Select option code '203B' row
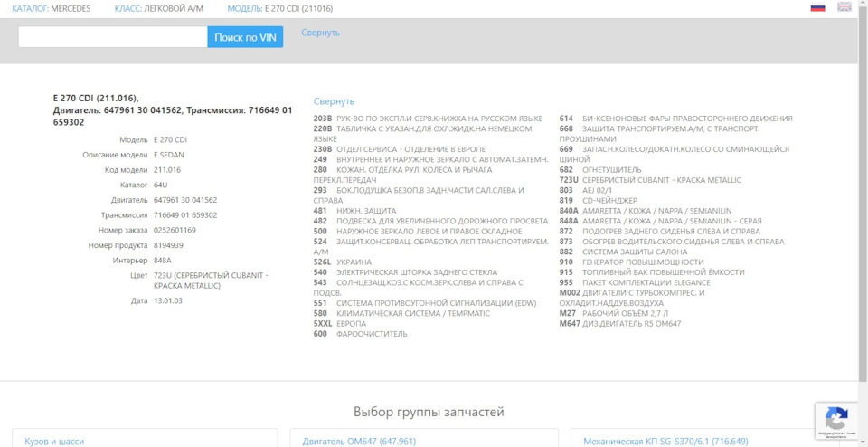Viewport: 868px width, 447px height. point(428,119)
